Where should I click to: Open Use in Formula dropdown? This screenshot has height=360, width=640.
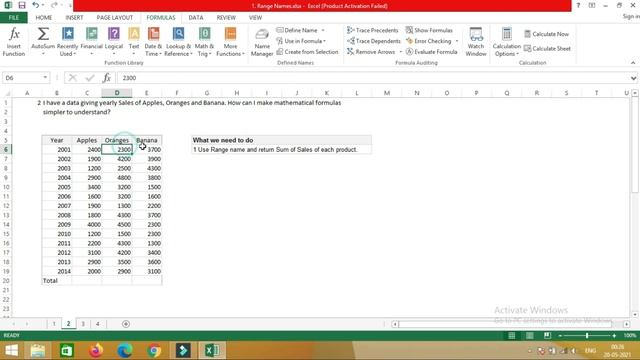coord(301,41)
